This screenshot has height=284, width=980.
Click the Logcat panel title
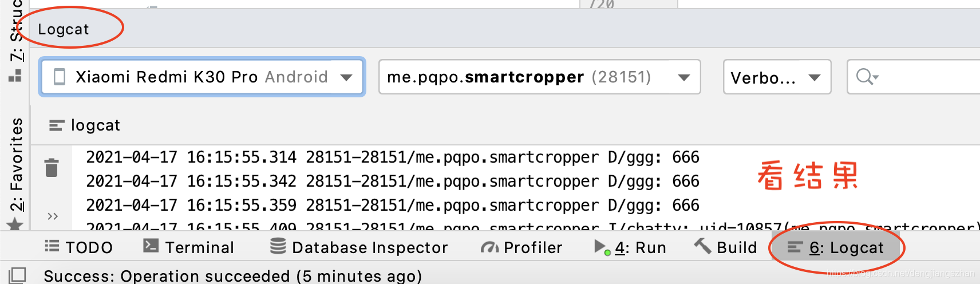[x=64, y=29]
